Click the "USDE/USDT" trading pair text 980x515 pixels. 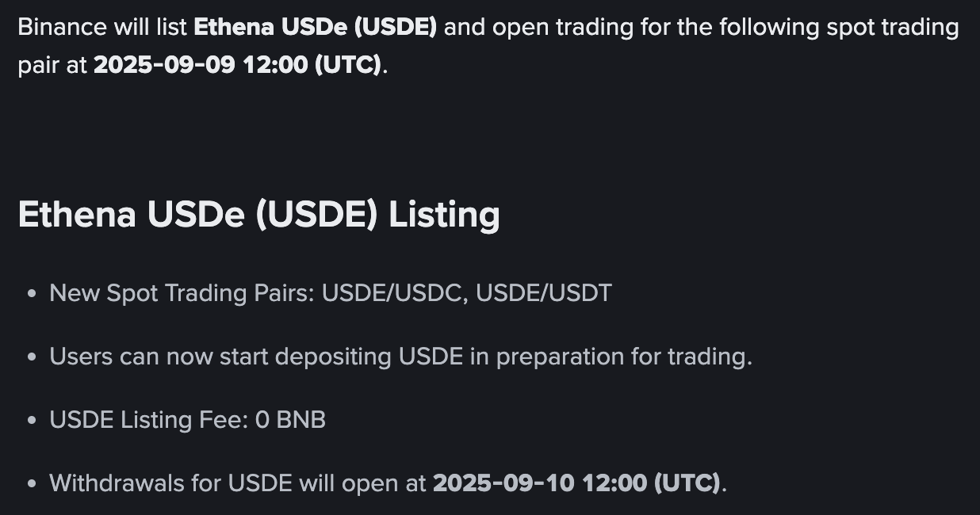coord(544,293)
